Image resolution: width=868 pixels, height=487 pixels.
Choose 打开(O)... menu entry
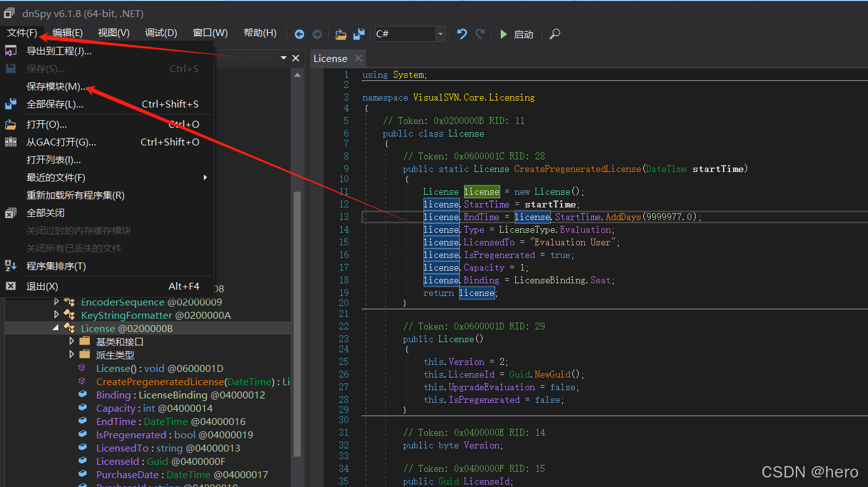click(x=108, y=125)
